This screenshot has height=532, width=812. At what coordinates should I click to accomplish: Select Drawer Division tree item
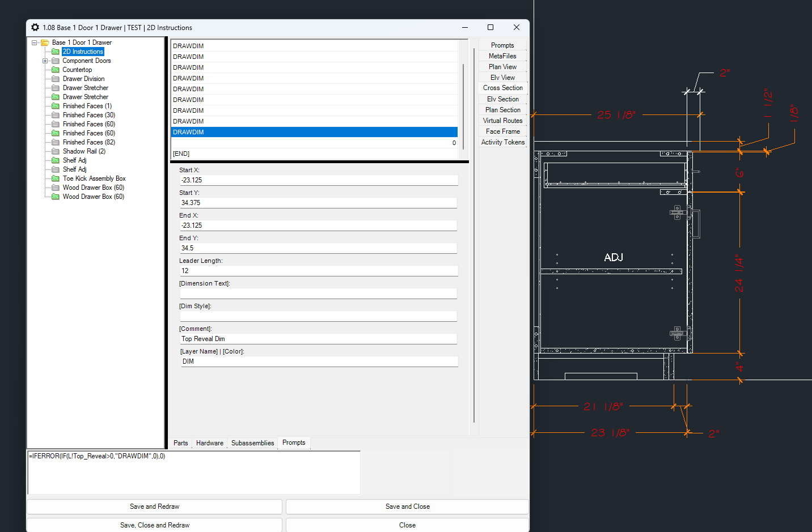[83, 79]
